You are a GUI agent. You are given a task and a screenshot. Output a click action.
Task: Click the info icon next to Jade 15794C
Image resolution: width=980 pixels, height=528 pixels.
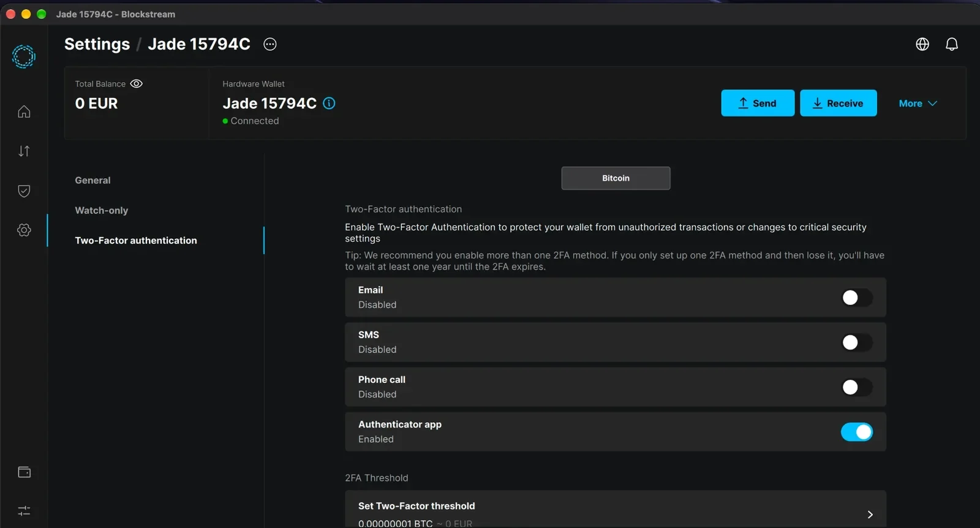point(329,103)
